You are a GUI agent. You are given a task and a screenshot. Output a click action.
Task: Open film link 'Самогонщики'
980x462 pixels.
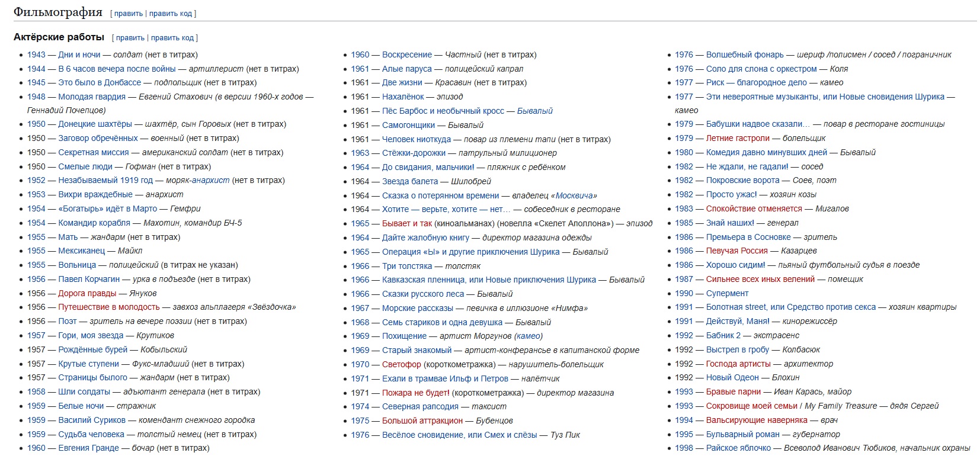click(409, 125)
